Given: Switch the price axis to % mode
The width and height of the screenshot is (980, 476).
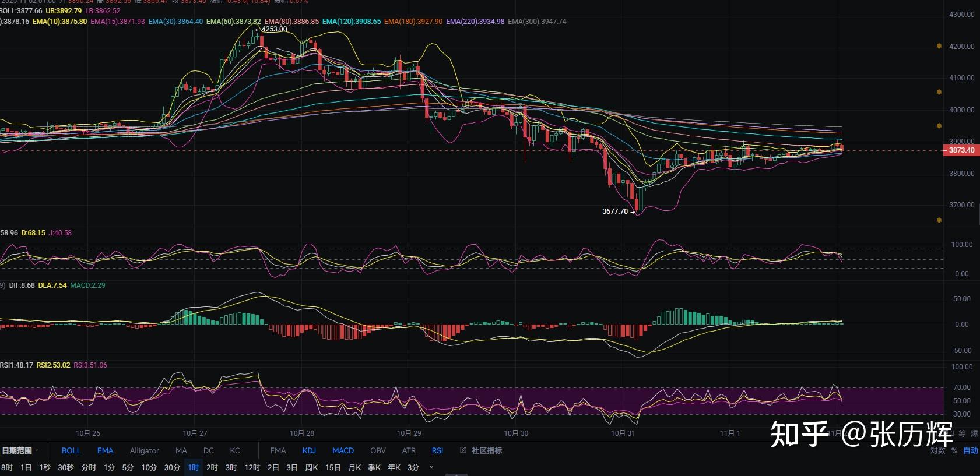Looking at the screenshot, I should [x=954, y=450].
